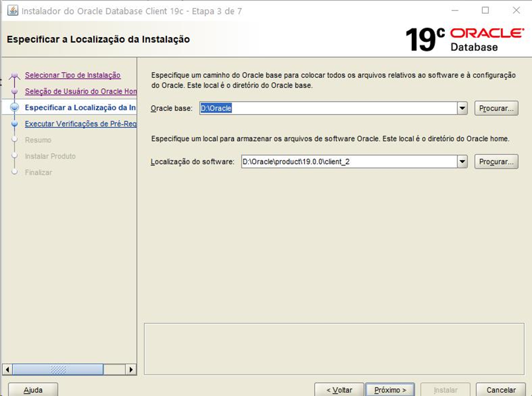Screen dimensions: 532x396
Task: Select Especificar a Localização da Instalação step
Action: click(x=80, y=107)
